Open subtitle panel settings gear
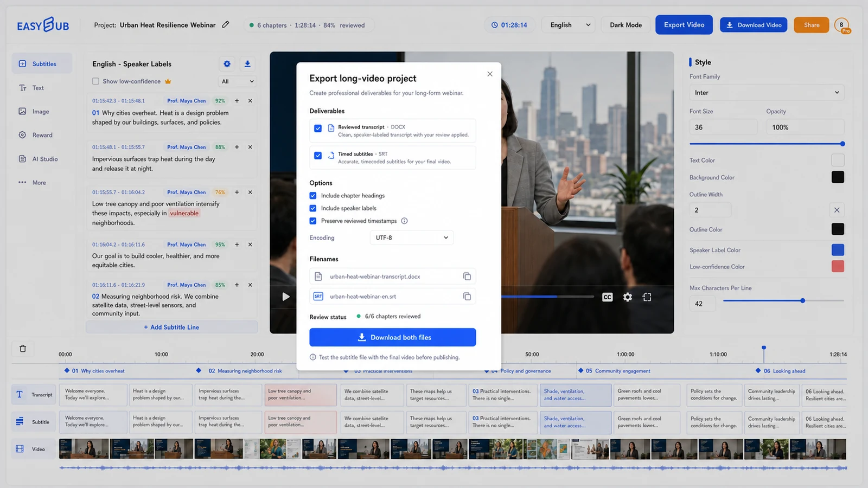Image resolution: width=868 pixels, height=488 pixels. [x=227, y=64]
